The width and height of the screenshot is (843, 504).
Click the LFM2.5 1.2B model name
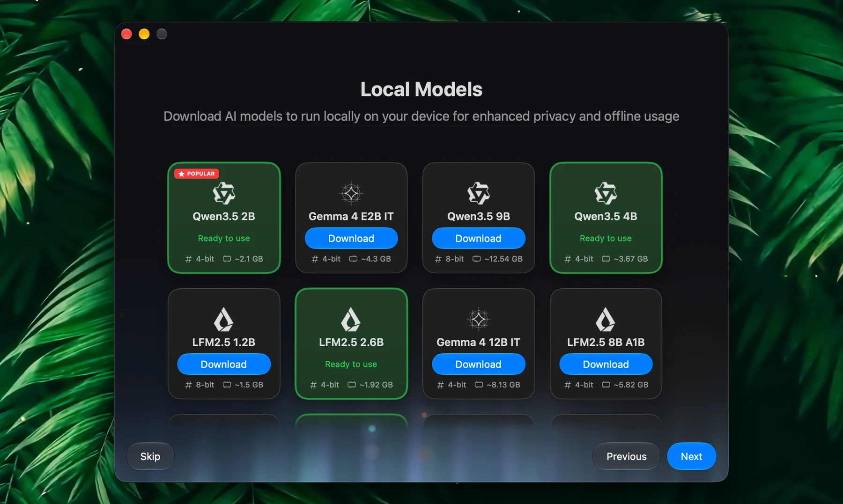[224, 342]
